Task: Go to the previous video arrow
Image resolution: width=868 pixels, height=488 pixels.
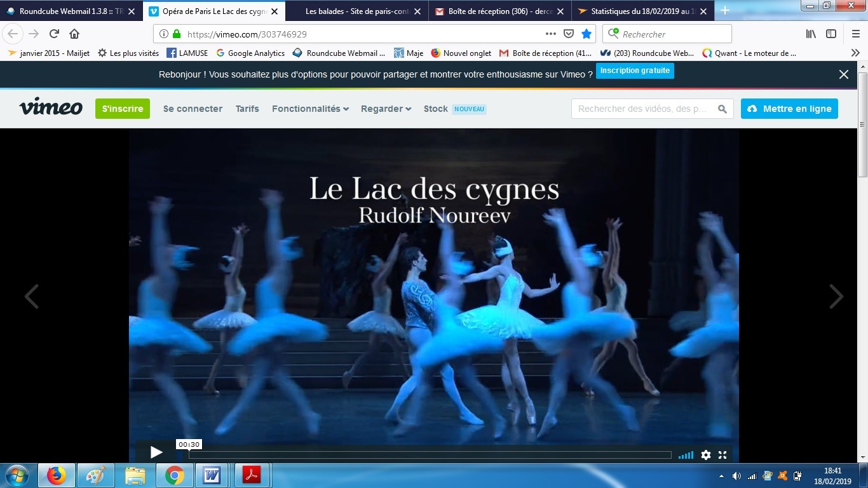Action: [32, 296]
